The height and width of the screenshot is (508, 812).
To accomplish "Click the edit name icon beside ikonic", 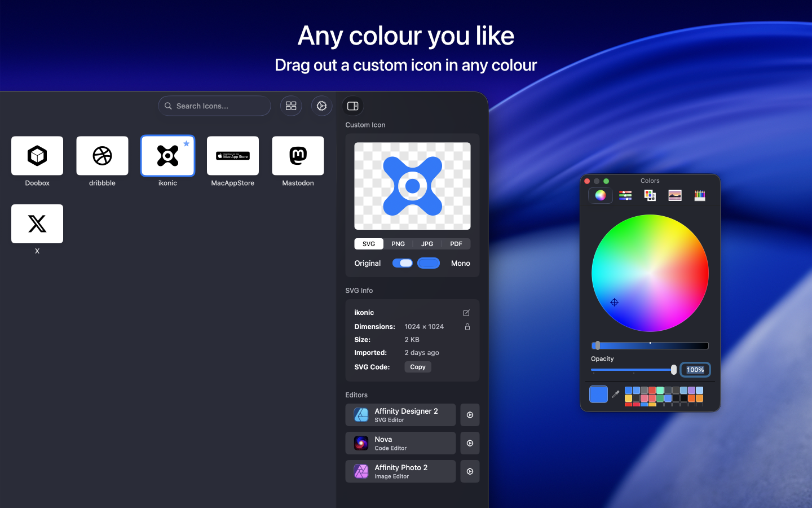I will (x=466, y=313).
